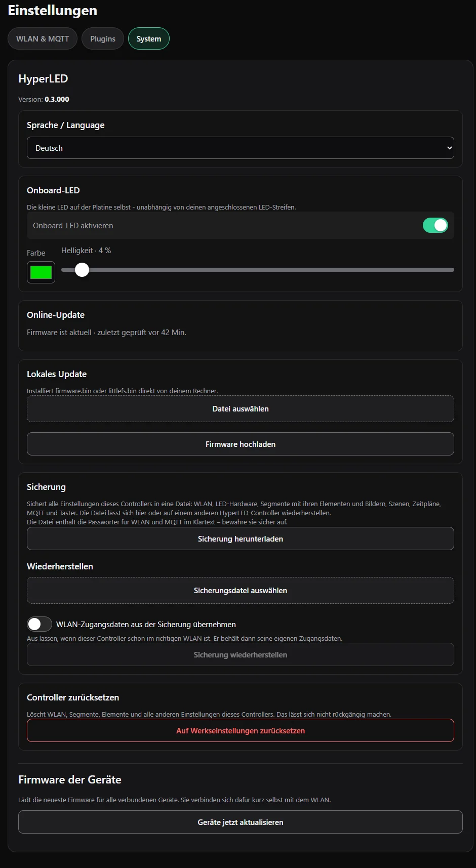The height and width of the screenshot is (868, 476).
Task: Click the version number 0.3.000
Action: point(57,99)
